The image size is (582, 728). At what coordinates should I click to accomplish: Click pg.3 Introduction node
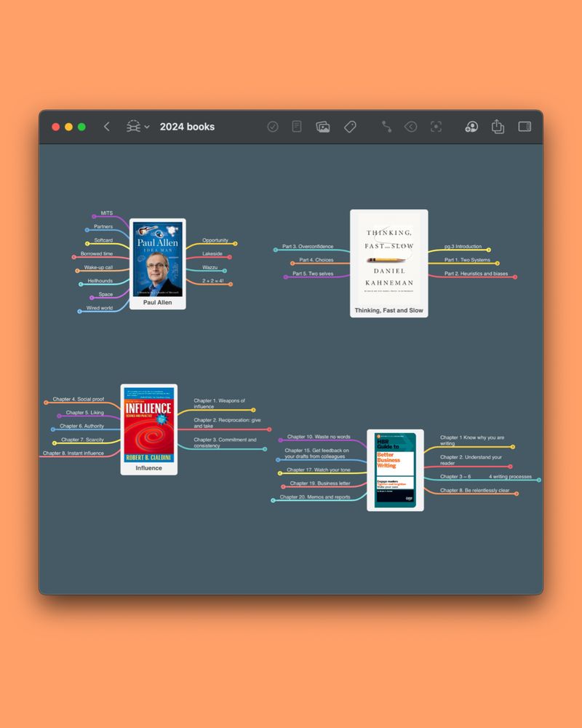463,247
